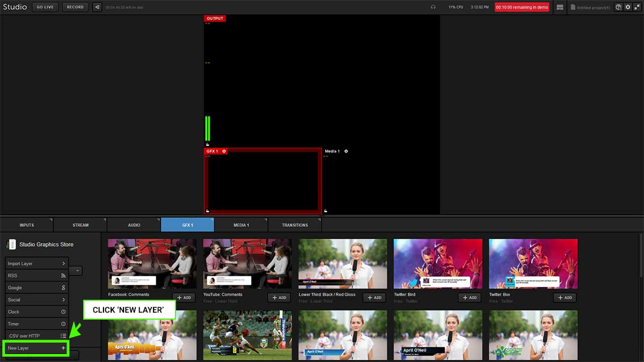Switch to the Transitions tab
Viewport: 644px width, 362px height.
295,225
